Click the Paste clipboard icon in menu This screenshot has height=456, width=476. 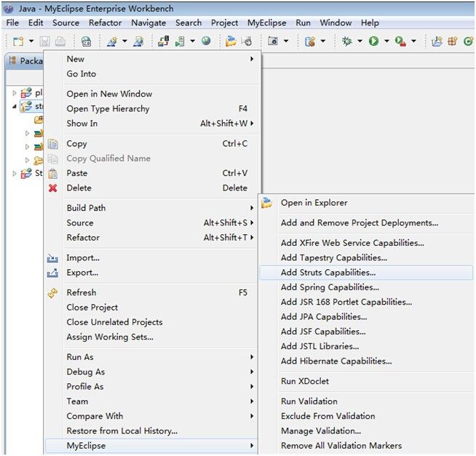[53, 174]
